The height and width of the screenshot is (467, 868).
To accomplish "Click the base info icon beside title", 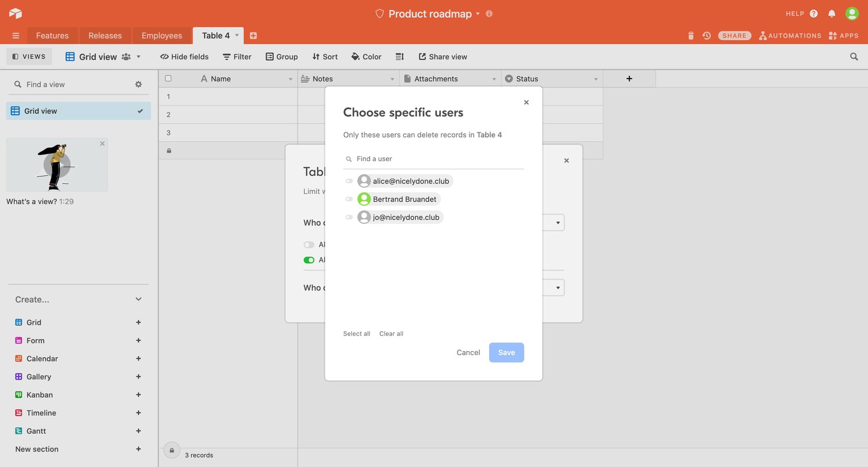I will point(489,14).
